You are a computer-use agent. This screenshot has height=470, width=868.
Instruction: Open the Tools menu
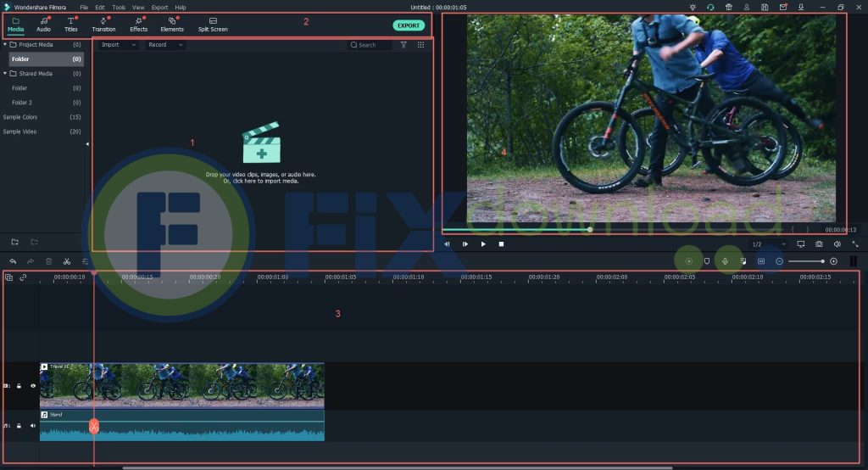119,7
